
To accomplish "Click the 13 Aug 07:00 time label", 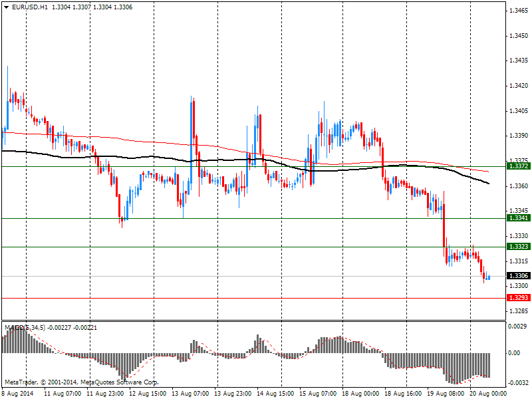I will tap(190, 394).
